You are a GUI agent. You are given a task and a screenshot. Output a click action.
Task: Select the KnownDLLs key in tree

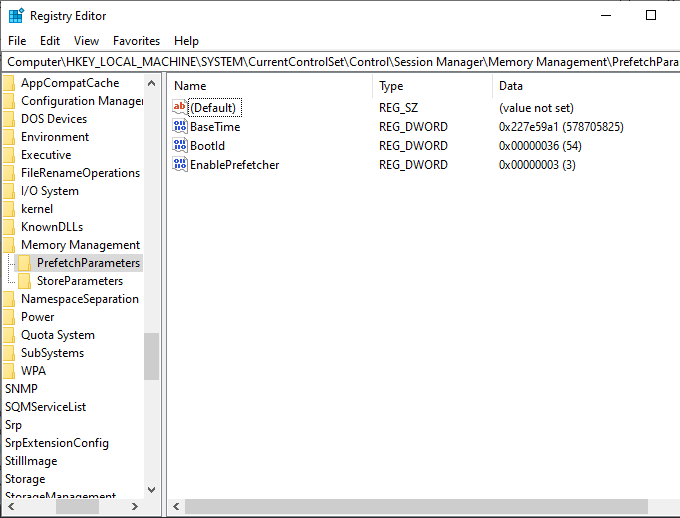(x=52, y=227)
